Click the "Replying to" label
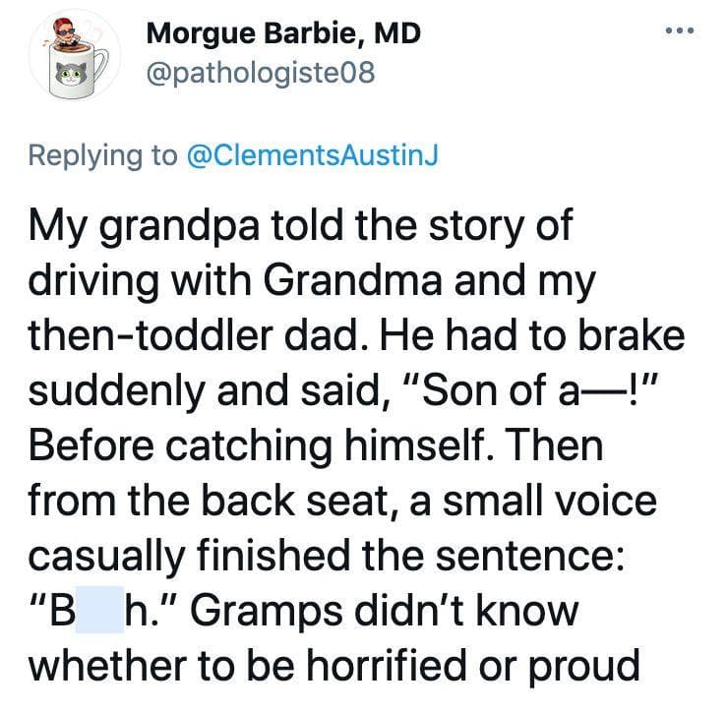728x712 pixels. (103, 156)
